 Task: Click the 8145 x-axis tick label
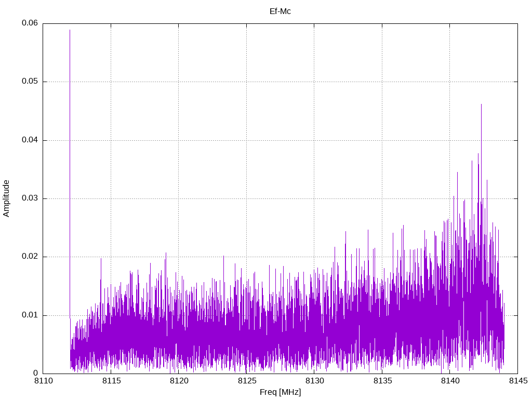pos(518,381)
